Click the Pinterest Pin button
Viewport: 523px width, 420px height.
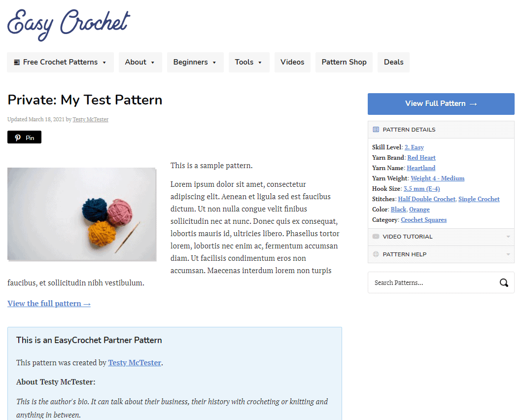tap(24, 137)
